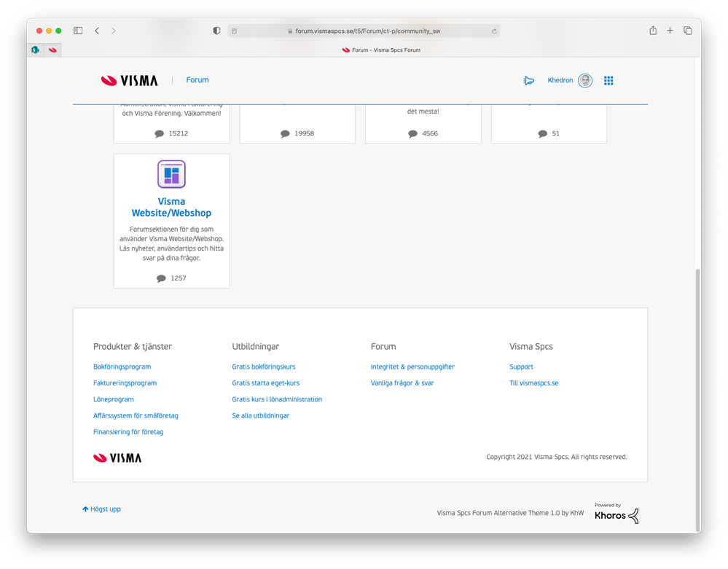728x569 pixels.
Task: Toggle the Safari sidebar icon
Action: (78, 31)
